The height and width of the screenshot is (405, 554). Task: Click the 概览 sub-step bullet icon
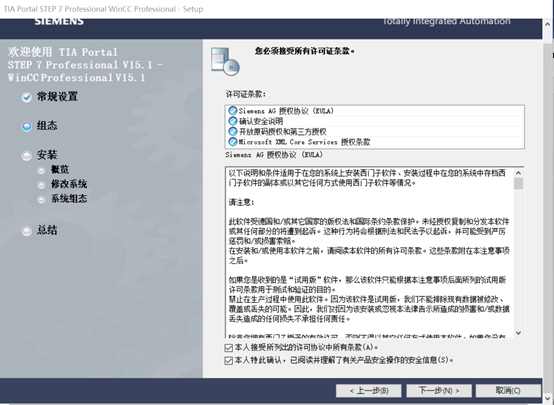pos(41,170)
